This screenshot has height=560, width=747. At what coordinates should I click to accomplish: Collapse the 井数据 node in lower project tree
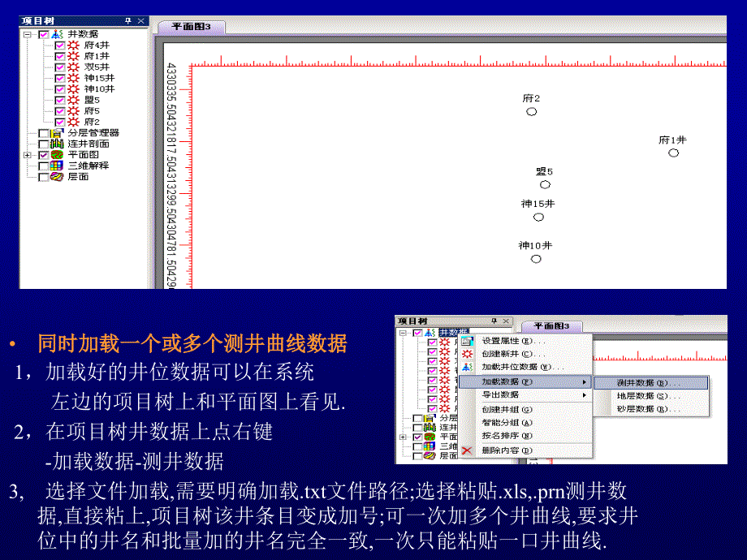(403, 333)
